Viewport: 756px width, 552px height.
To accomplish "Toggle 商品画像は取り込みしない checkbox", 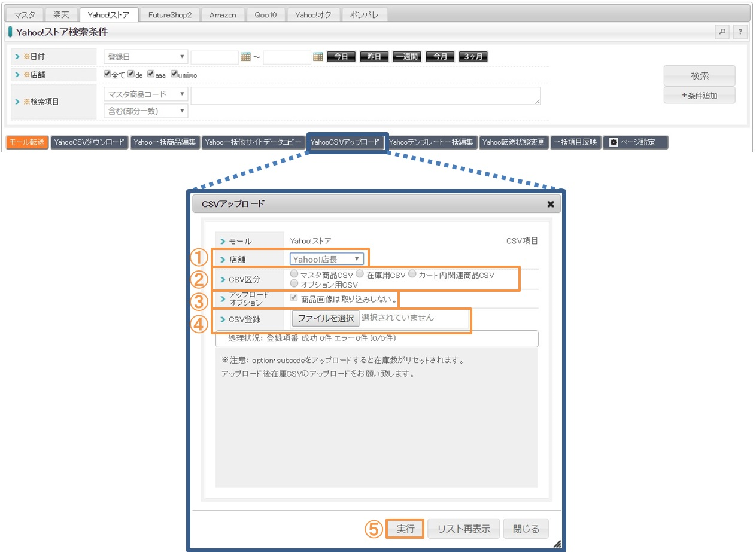I will coord(294,297).
